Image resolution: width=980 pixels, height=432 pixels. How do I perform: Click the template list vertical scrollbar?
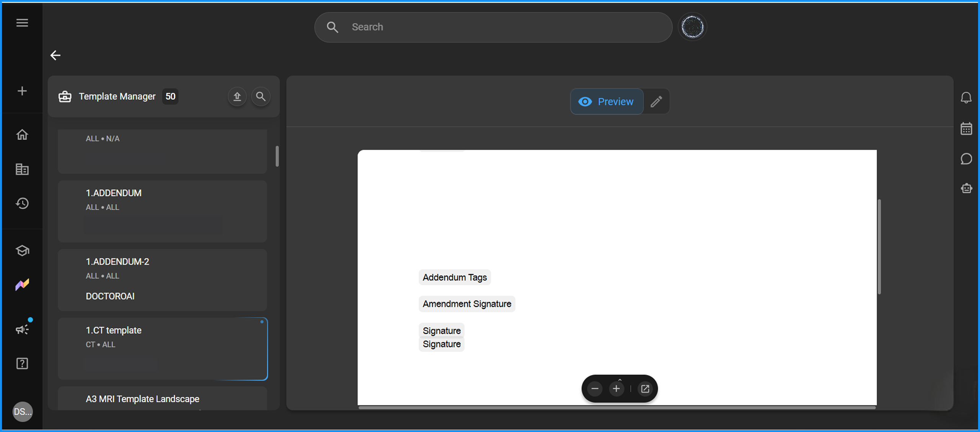click(x=277, y=156)
